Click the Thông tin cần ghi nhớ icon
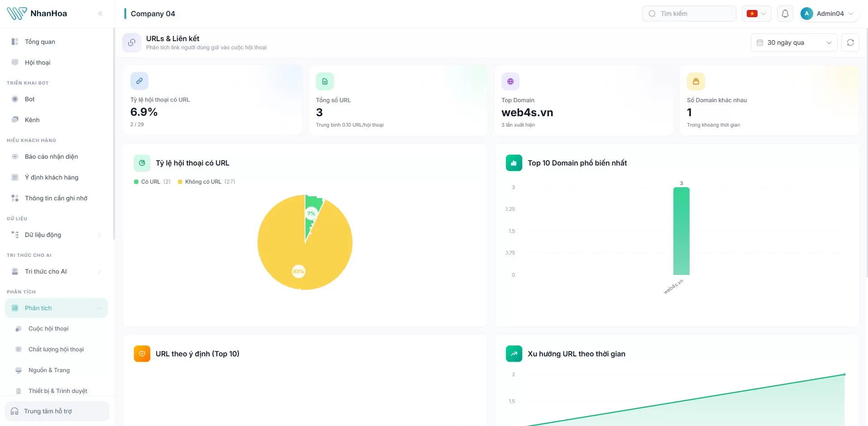The image size is (868, 426). (x=15, y=198)
